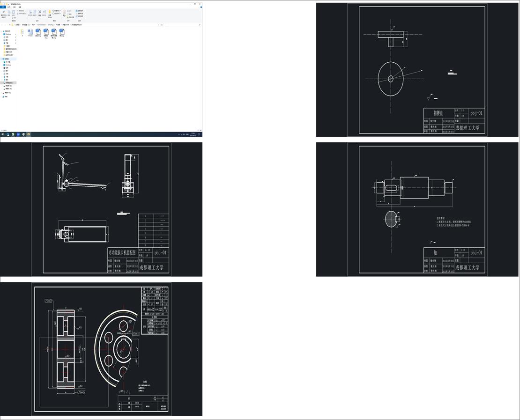Switch to the Home ribbon tab

click(x=8, y=7)
